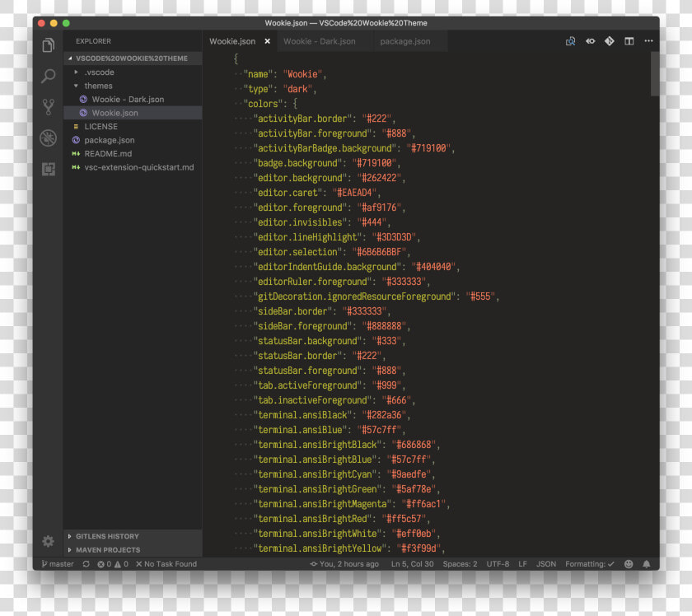Image resolution: width=692 pixels, height=616 pixels.
Task: Select the JSON language mode
Action: point(546,564)
